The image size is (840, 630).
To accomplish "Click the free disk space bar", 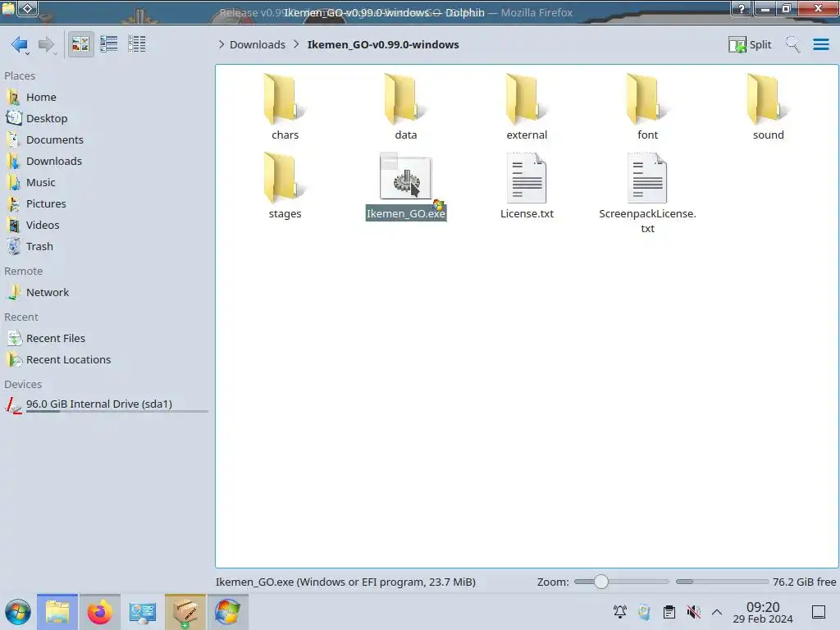I will tap(722, 582).
